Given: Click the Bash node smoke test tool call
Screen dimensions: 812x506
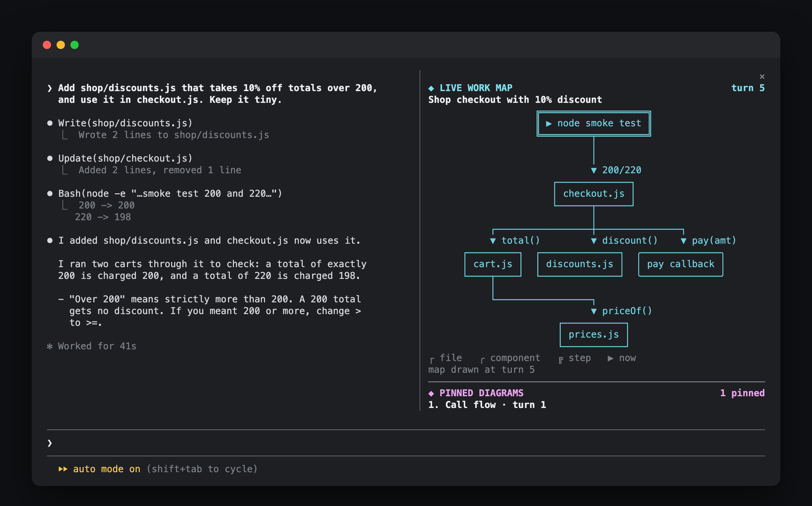Looking at the screenshot, I should point(170,194).
